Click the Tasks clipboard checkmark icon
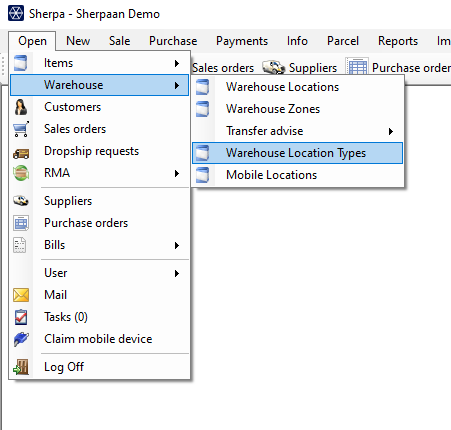 21,317
